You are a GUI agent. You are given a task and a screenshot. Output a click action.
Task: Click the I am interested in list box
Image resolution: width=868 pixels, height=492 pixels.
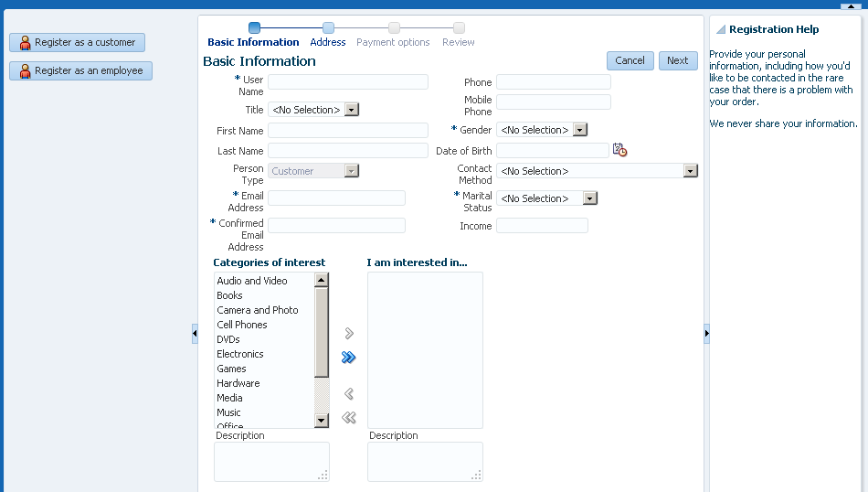[425, 350]
